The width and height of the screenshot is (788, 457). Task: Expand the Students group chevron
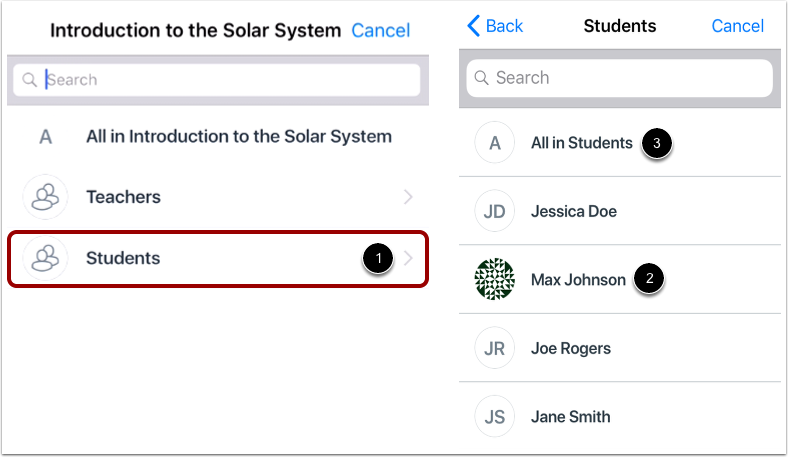click(x=408, y=258)
